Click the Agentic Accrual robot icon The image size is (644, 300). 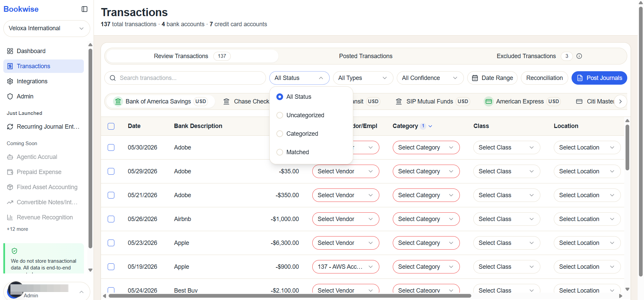click(x=10, y=157)
